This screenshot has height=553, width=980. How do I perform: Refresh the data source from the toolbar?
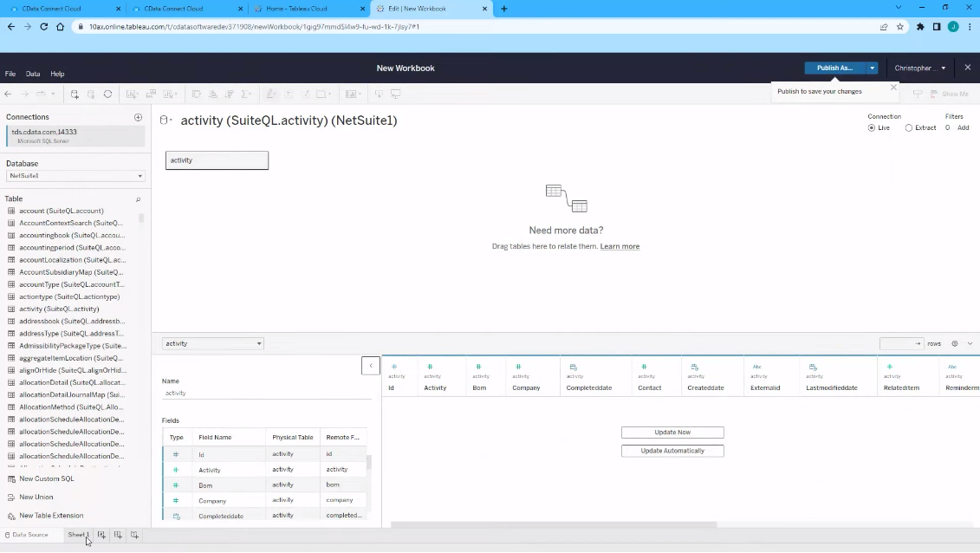[108, 94]
